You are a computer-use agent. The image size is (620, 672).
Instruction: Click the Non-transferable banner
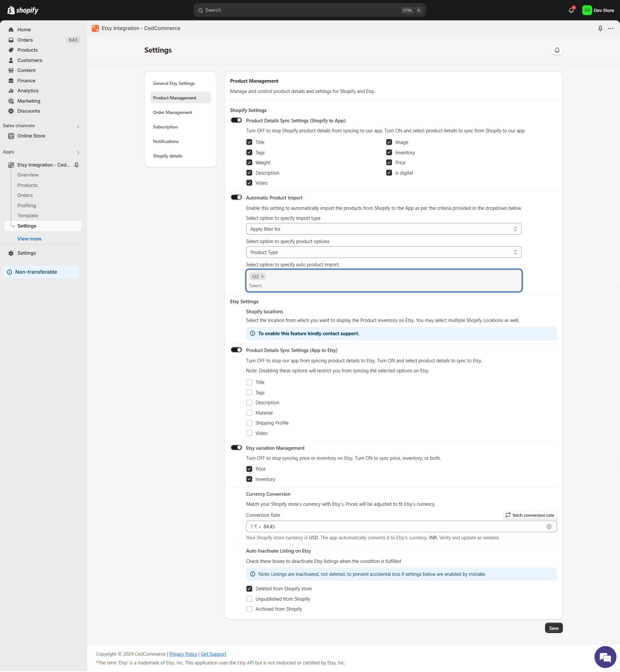41,272
